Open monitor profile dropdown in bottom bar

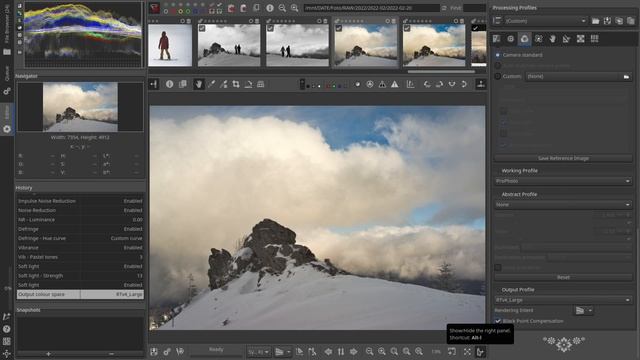click(258, 351)
